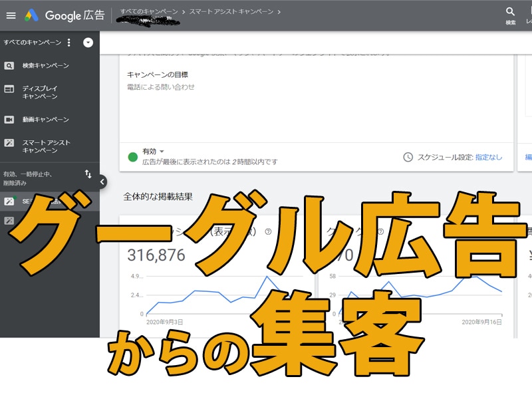Open the 有効 status dropdown
Image resolution: width=532 pixels, height=399 pixels.
tap(153, 151)
